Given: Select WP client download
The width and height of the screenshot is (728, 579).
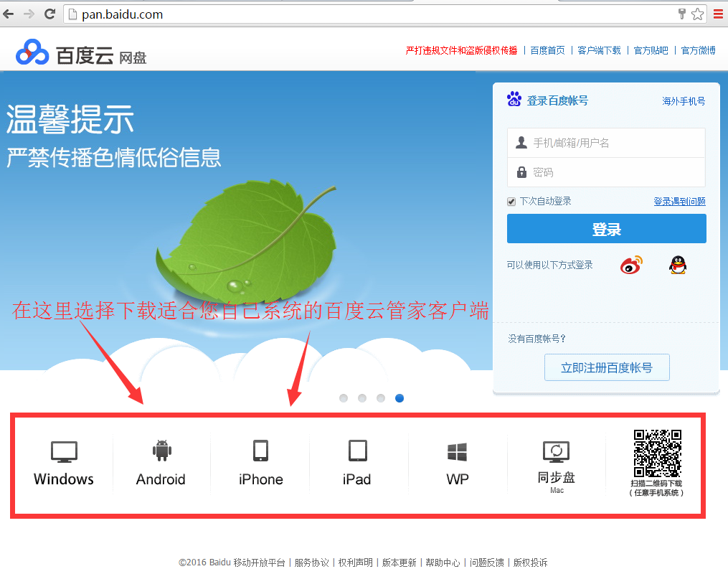Looking at the screenshot, I should [x=458, y=463].
